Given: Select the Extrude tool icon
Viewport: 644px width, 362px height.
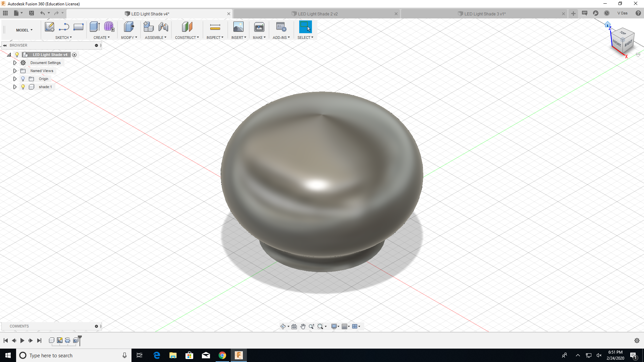Looking at the screenshot, I should click(95, 27).
